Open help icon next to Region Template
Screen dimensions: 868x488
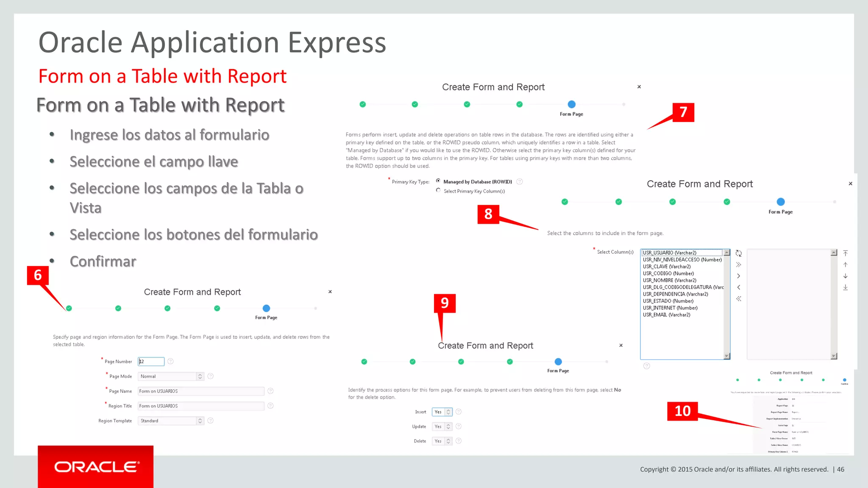point(211,421)
